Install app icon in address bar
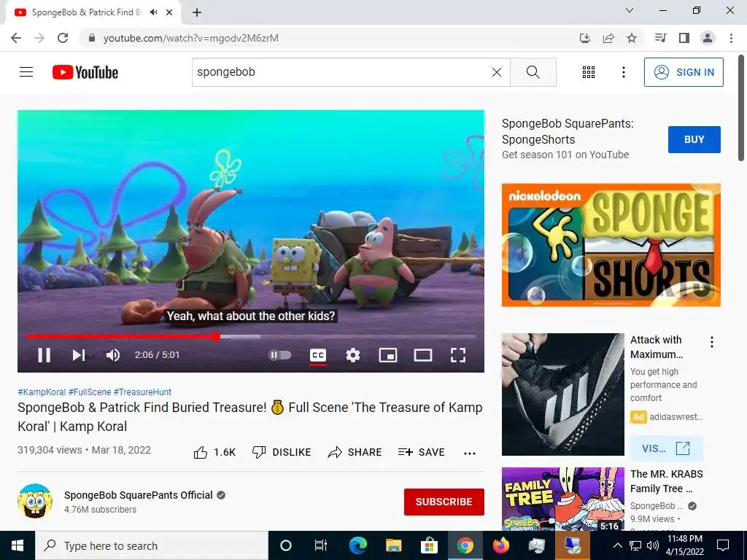 click(x=585, y=38)
